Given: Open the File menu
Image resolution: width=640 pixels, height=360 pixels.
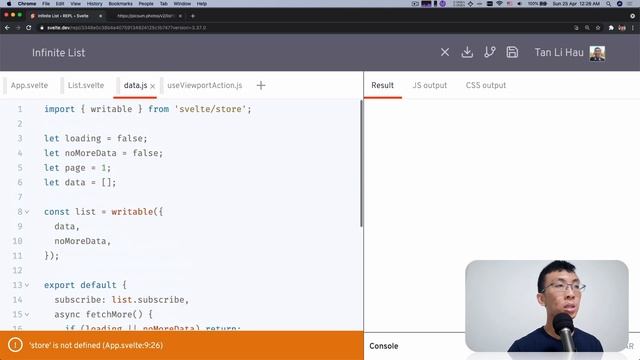Looking at the screenshot, I should [46, 4].
